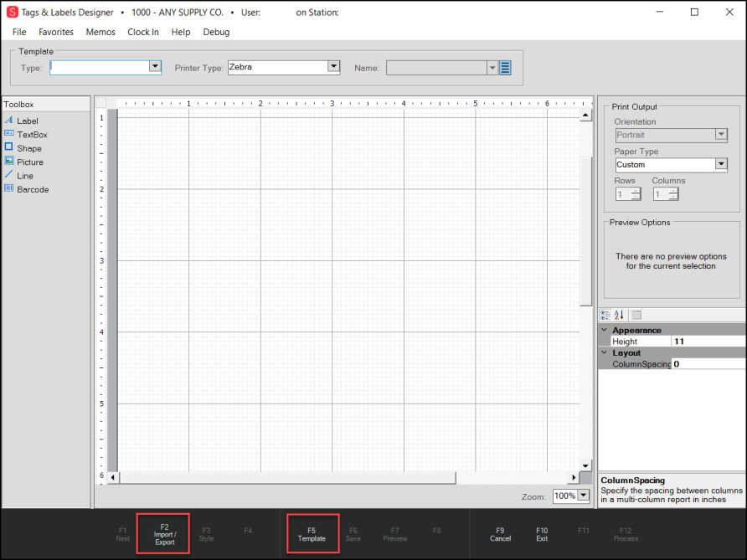Open the File menu
The image size is (747, 560).
19,32
